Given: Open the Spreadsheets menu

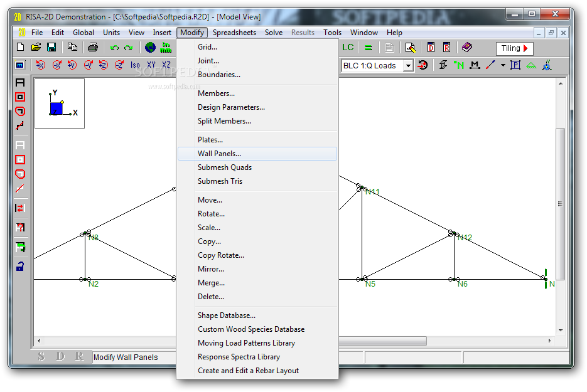Looking at the screenshot, I should (x=234, y=33).
